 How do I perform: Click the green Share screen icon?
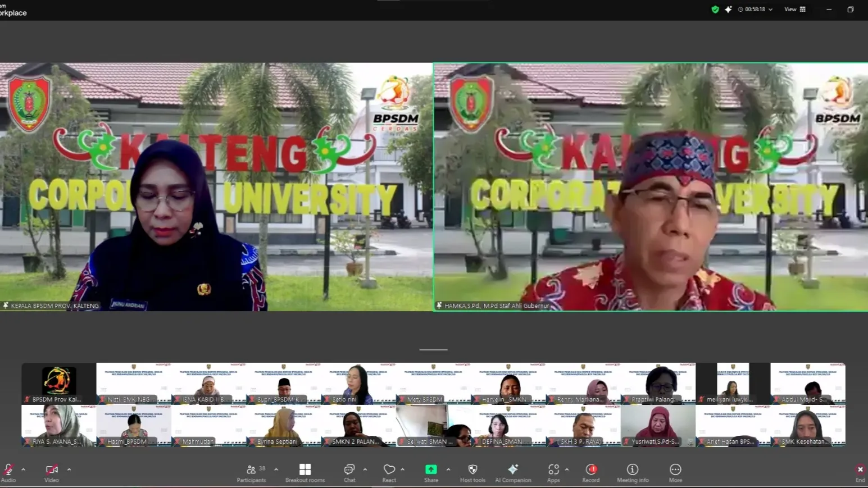(431, 470)
